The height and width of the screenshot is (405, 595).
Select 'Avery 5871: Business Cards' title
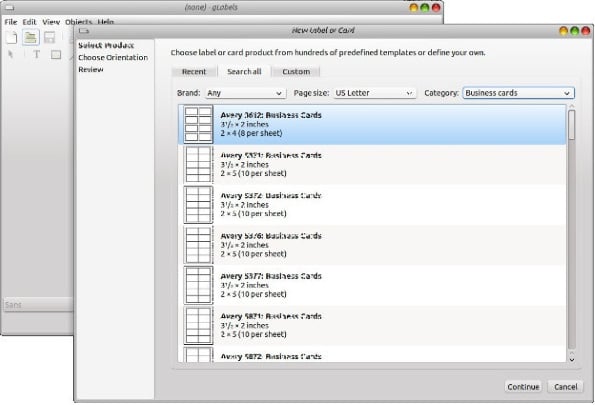[271, 316]
